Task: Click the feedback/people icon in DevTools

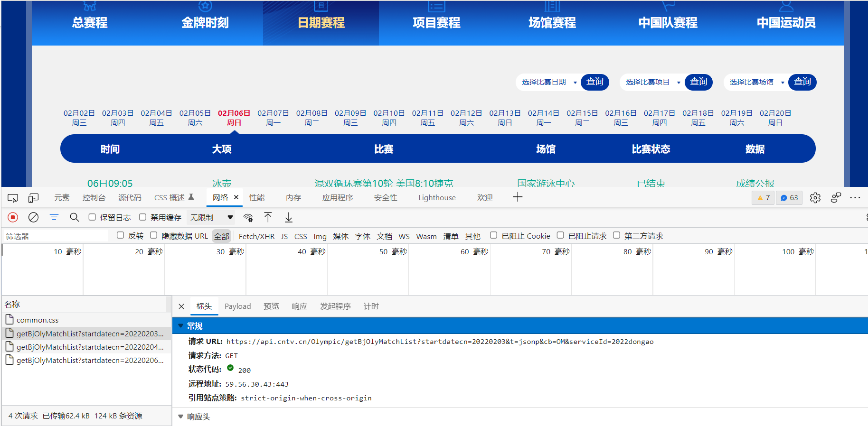Action: coord(836,198)
